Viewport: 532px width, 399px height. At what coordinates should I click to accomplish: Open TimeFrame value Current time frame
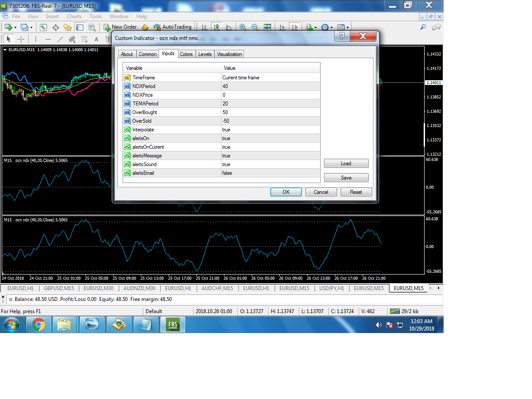click(x=270, y=78)
